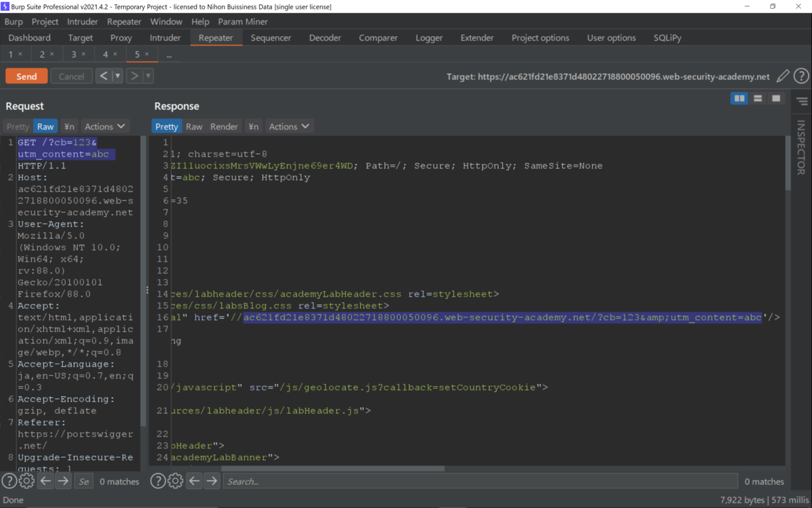Toggle Request Pretty view
Screen dimensions: 812x508
tap(18, 127)
